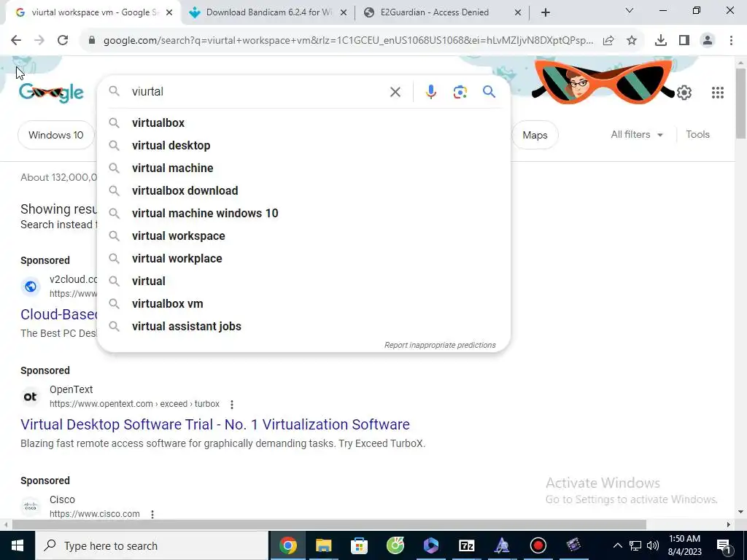Image resolution: width=747 pixels, height=560 pixels.
Task: Open Google Lens image search icon
Action: (460, 92)
